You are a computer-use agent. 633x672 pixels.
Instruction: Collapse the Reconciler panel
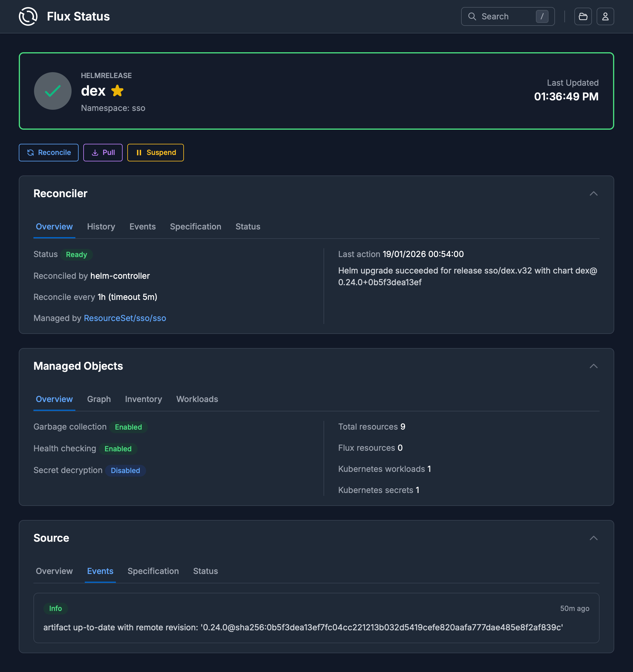click(594, 194)
